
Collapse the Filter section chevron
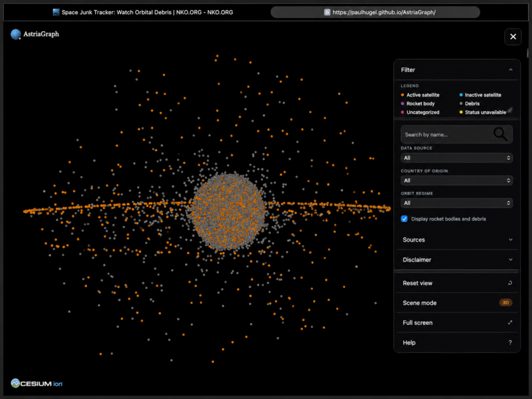(510, 70)
